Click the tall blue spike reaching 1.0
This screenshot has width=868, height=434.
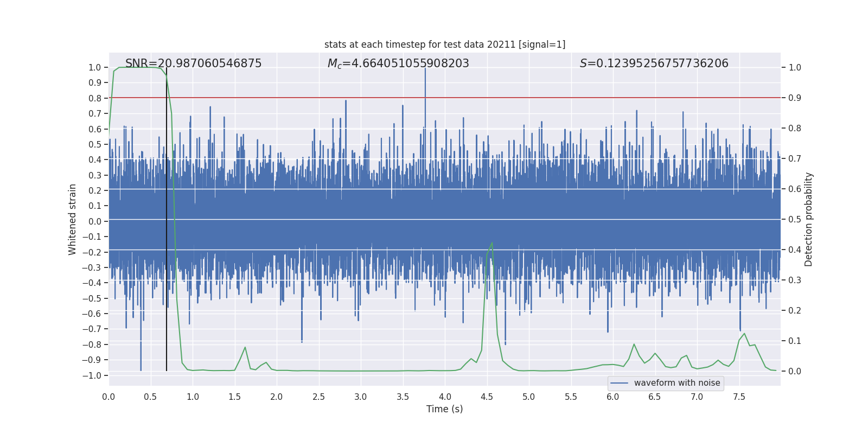tap(425, 76)
